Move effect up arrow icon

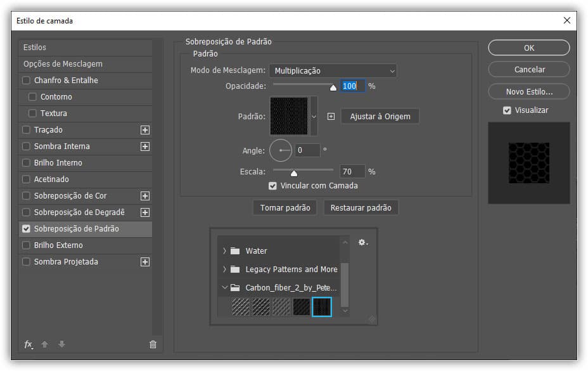tap(44, 344)
